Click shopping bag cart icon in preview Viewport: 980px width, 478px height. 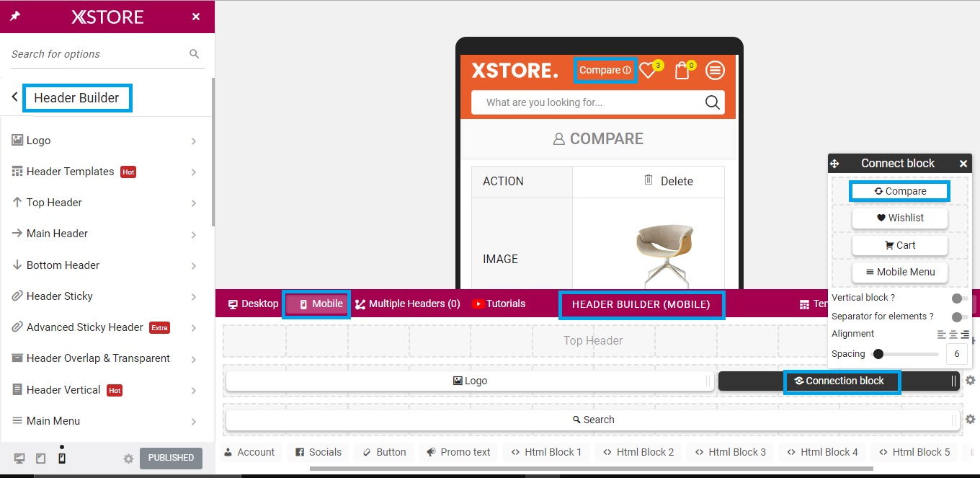pyautogui.click(x=682, y=70)
